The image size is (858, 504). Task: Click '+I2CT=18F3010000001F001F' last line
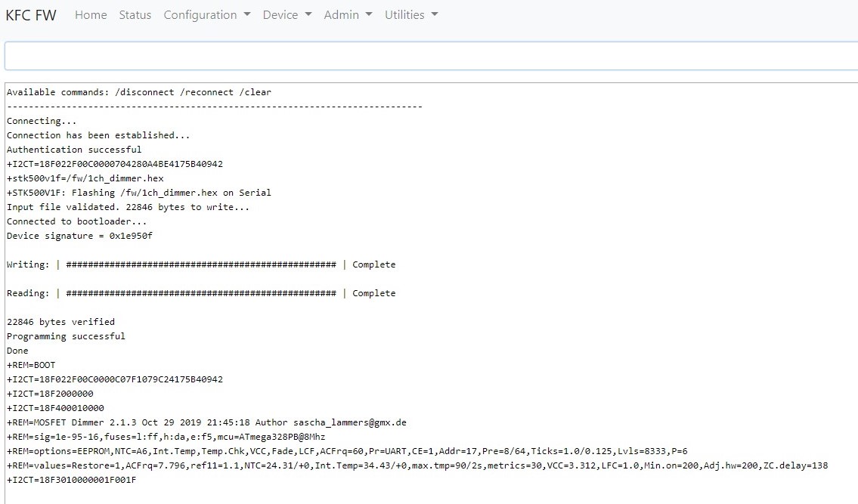point(72,480)
